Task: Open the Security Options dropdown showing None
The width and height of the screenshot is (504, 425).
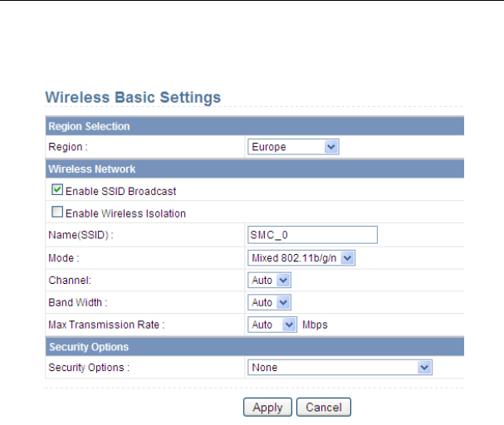Action: 340,367
